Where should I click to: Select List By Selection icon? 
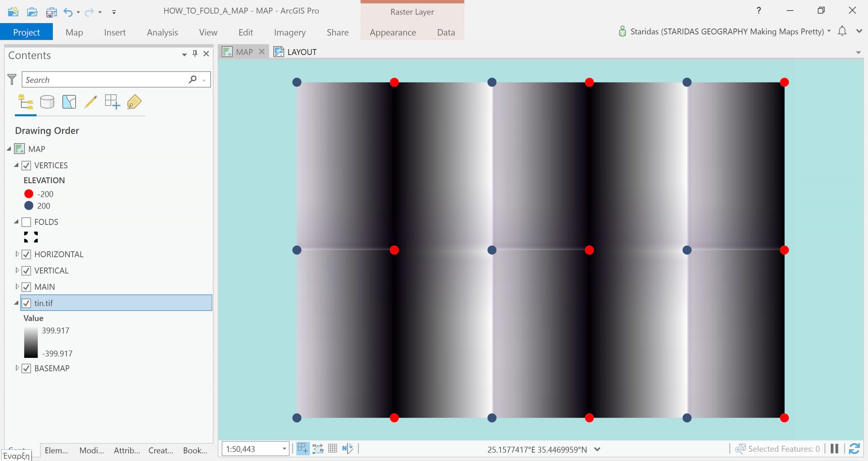click(x=69, y=102)
